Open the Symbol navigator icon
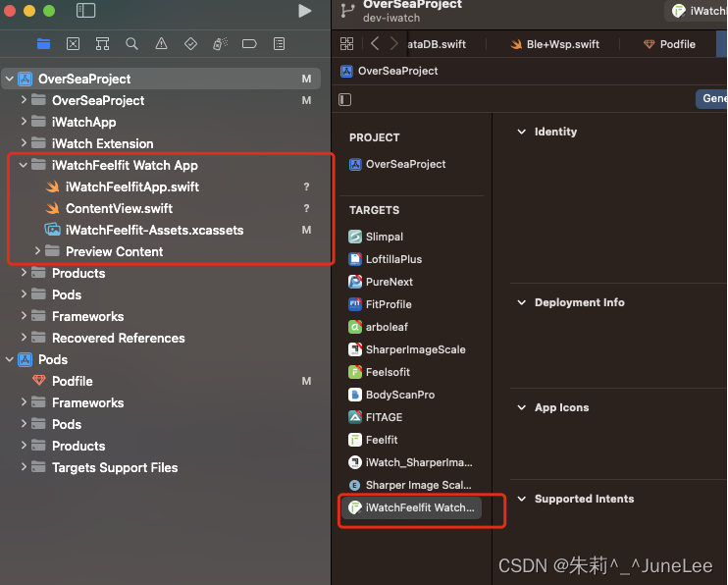 [102, 44]
